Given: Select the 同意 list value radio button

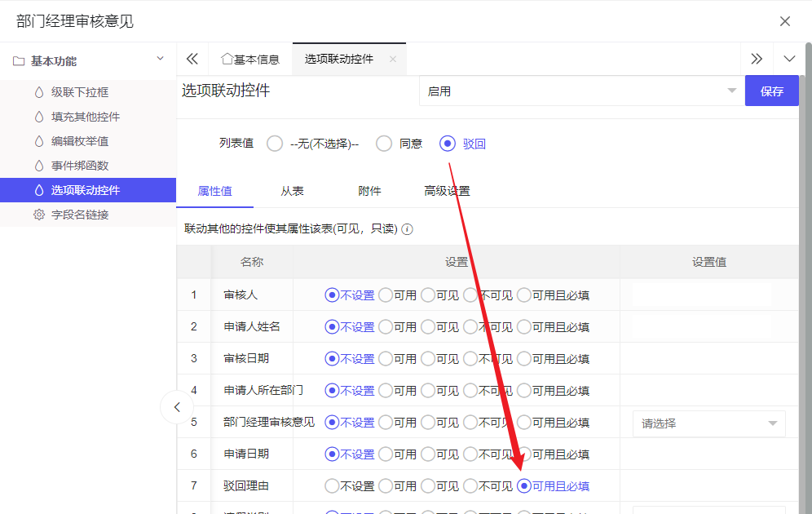Looking at the screenshot, I should (385, 144).
